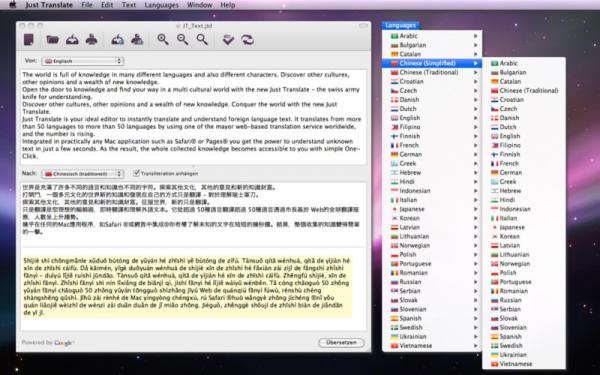Click the Languages menu header tab

(x=401, y=25)
